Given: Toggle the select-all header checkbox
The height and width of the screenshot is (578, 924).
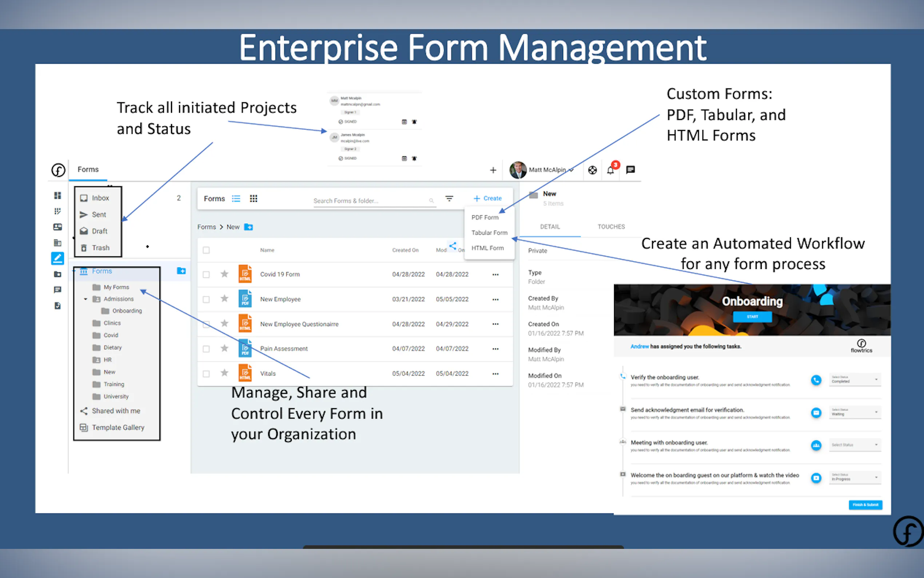Looking at the screenshot, I should tap(206, 250).
